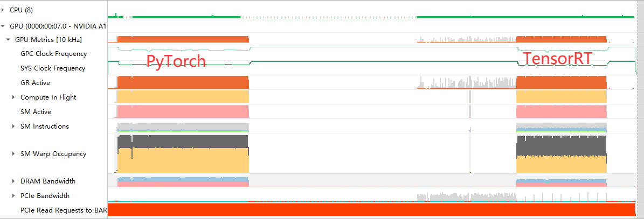Click the orange GR Active TensorRT segment
Image resolution: width=644 pixels, height=219 pixels.
561,82
